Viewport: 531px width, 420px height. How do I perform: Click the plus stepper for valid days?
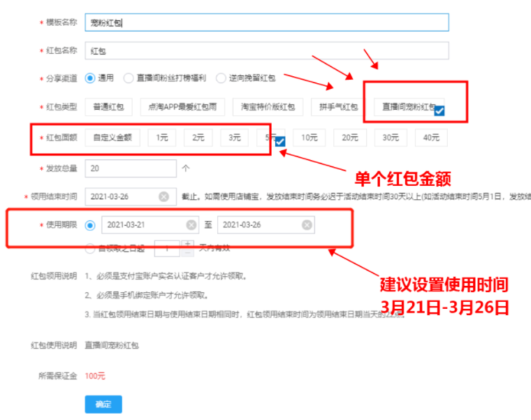pyautogui.click(x=187, y=243)
